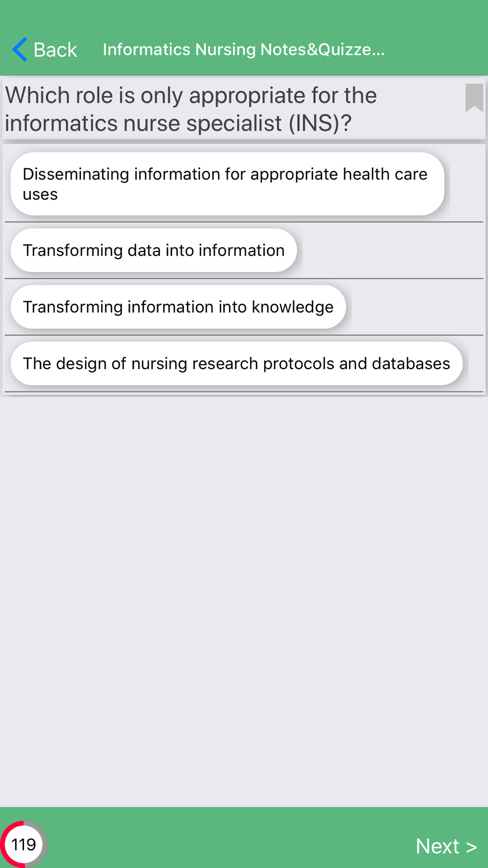
Task: Click the question text about the INS role
Action: [191, 109]
